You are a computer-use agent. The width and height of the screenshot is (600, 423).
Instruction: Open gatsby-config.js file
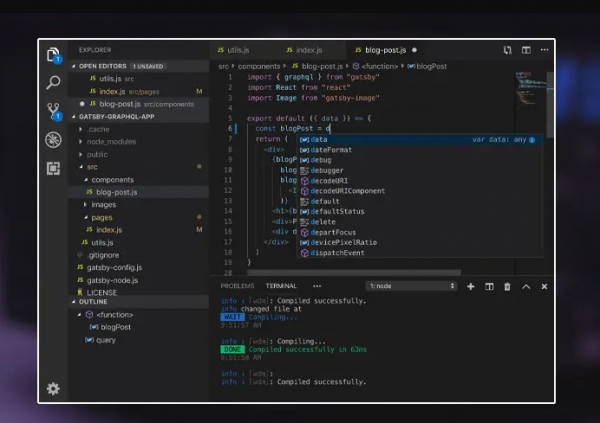(139, 268)
